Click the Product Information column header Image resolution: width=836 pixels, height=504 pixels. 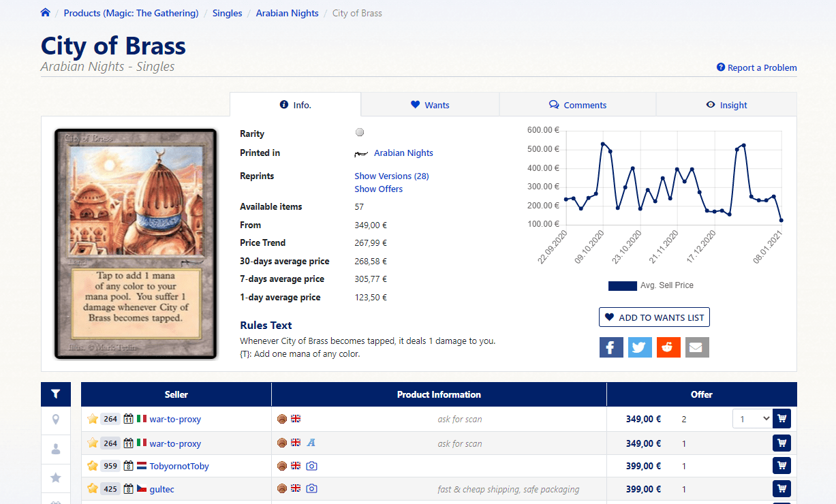click(439, 394)
